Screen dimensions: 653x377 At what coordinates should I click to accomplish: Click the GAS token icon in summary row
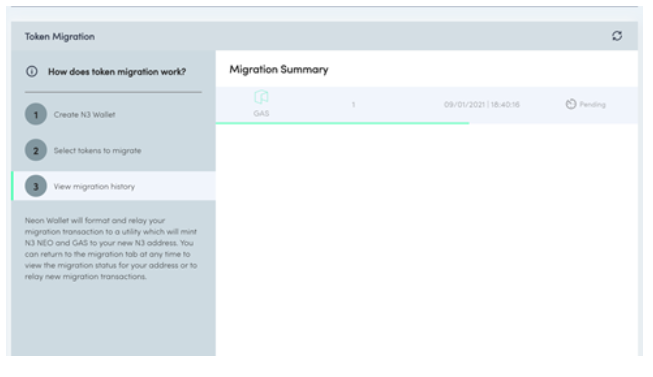click(261, 97)
